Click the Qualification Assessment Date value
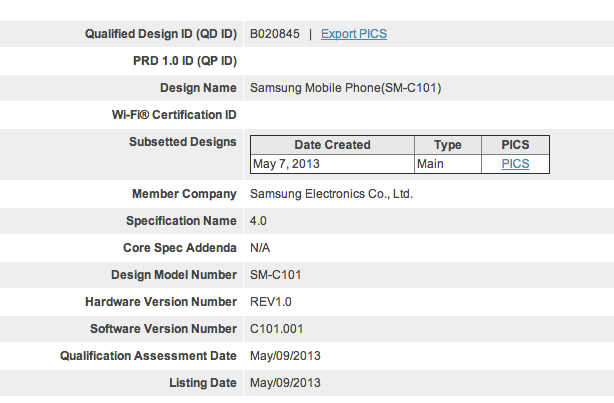The height and width of the screenshot is (403, 614). coord(284,356)
